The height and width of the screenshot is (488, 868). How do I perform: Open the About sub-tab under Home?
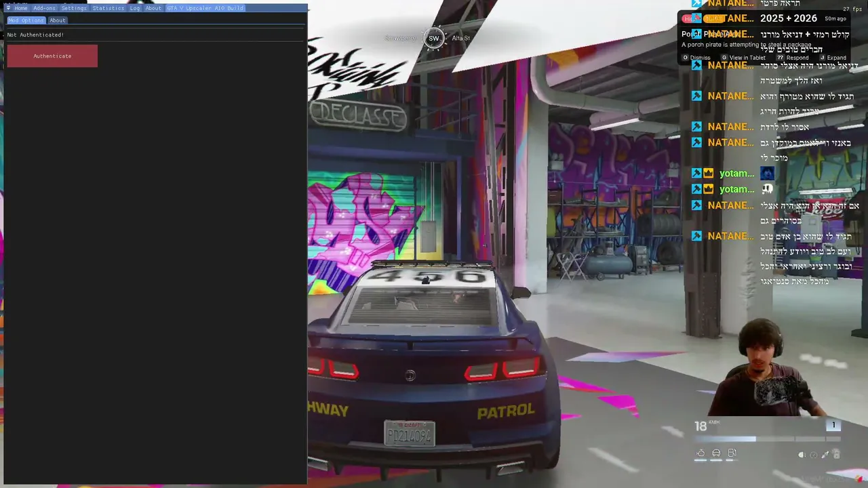tap(58, 20)
